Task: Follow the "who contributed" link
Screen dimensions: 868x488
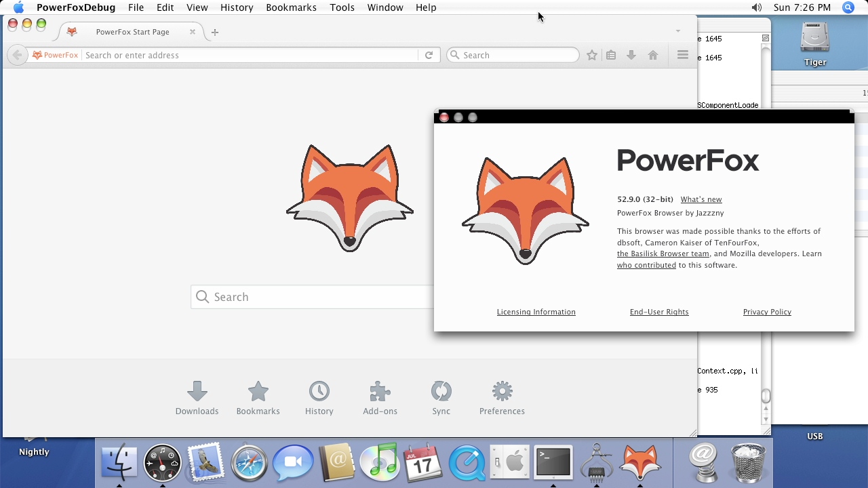Action: 646,265
